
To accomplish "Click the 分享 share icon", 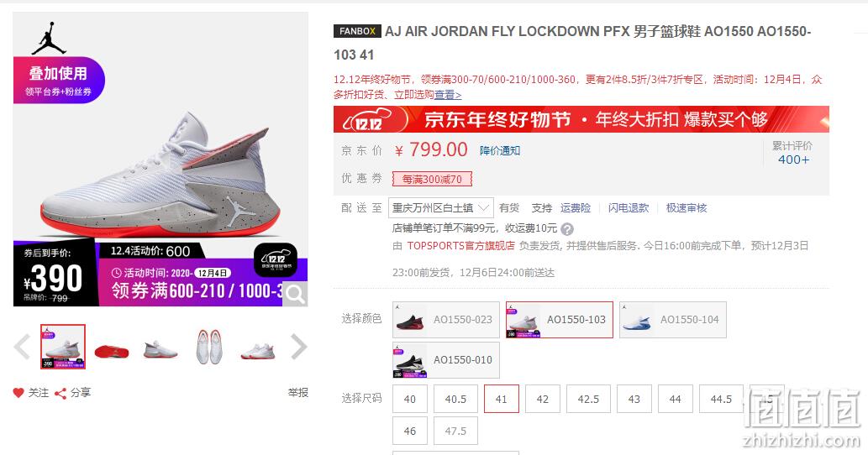I will tap(60, 393).
